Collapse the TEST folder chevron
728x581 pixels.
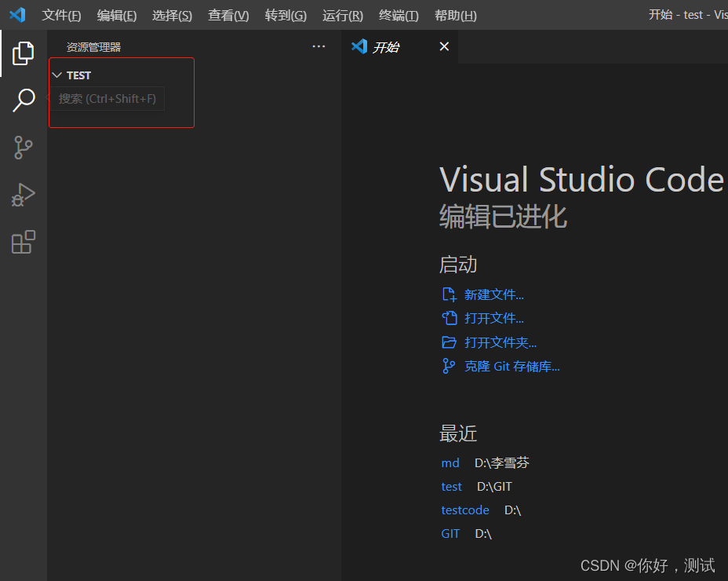tap(57, 75)
